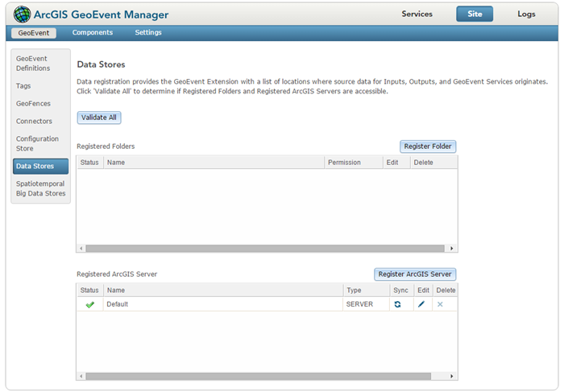Open Spatiotemporal Big Data Stores page

[40, 188]
